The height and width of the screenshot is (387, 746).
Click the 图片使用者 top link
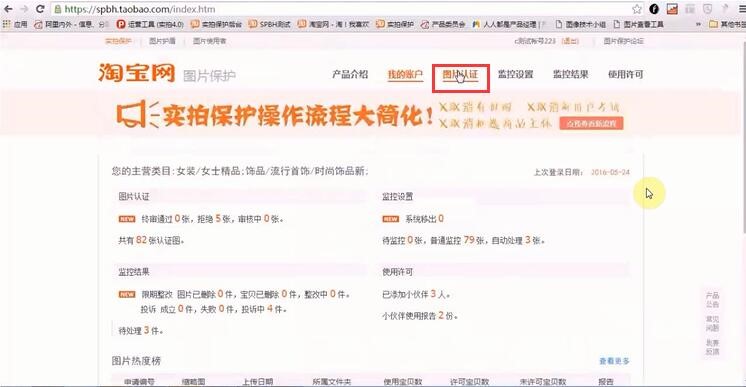pyautogui.click(x=210, y=41)
